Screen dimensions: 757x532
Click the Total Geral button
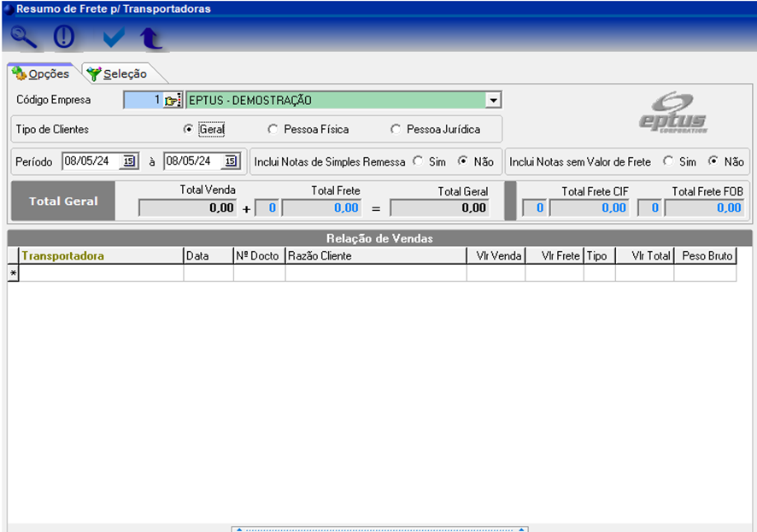[63, 202]
